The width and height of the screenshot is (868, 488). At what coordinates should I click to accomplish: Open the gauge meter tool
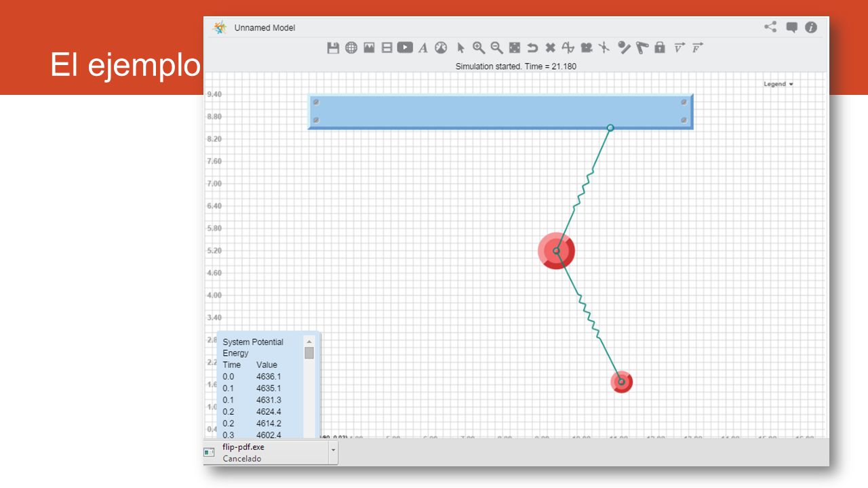click(441, 47)
